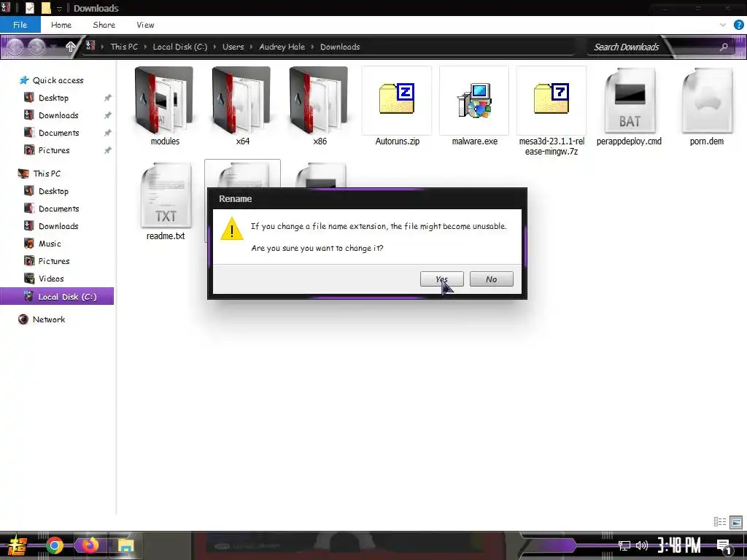The image size is (747, 560).
Task: Select the modules folder icon
Action: (x=164, y=100)
